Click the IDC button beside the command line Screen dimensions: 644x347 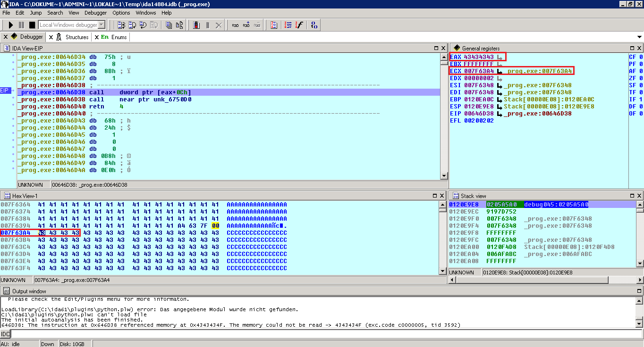pos(5,334)
